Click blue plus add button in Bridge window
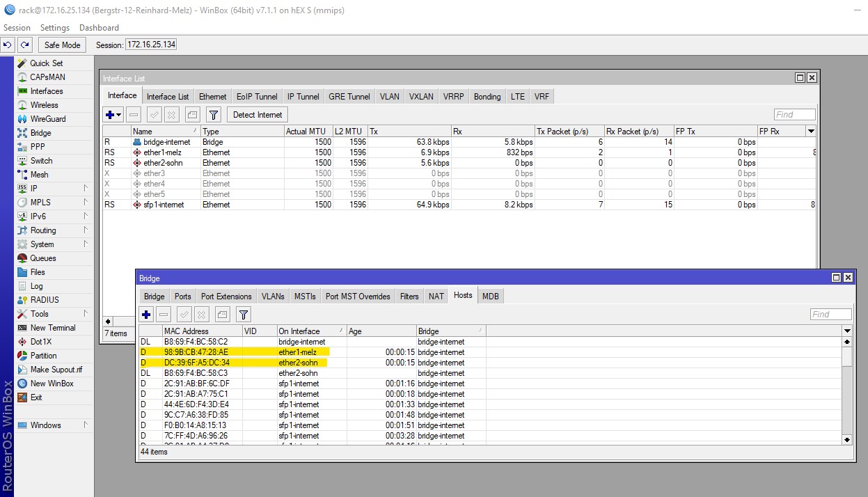Viewport: 868px width, 497px height. (x=146, y=315)
